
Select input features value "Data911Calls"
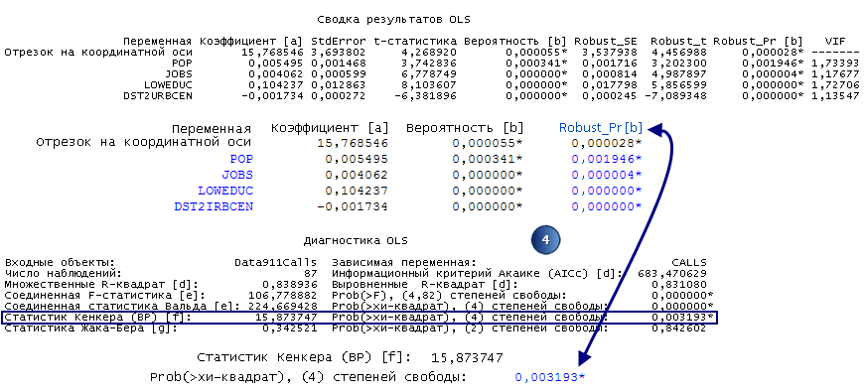276,263
